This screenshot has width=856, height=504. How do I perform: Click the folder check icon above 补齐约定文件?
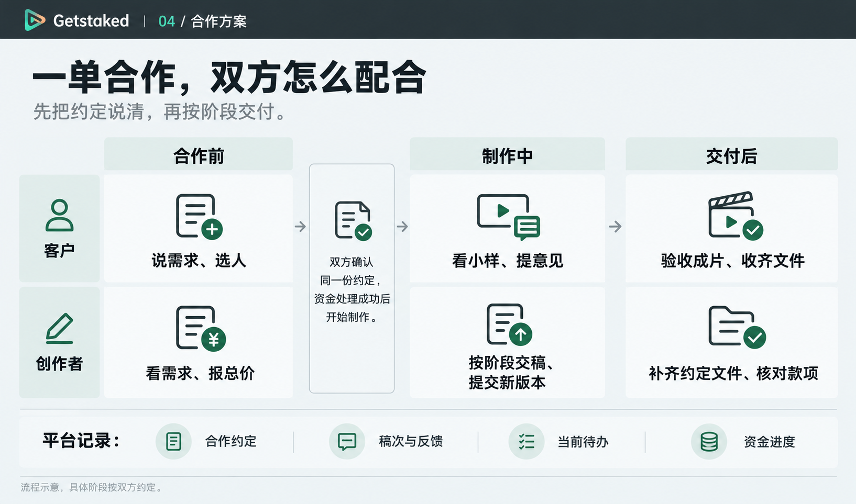coord(737,327)
